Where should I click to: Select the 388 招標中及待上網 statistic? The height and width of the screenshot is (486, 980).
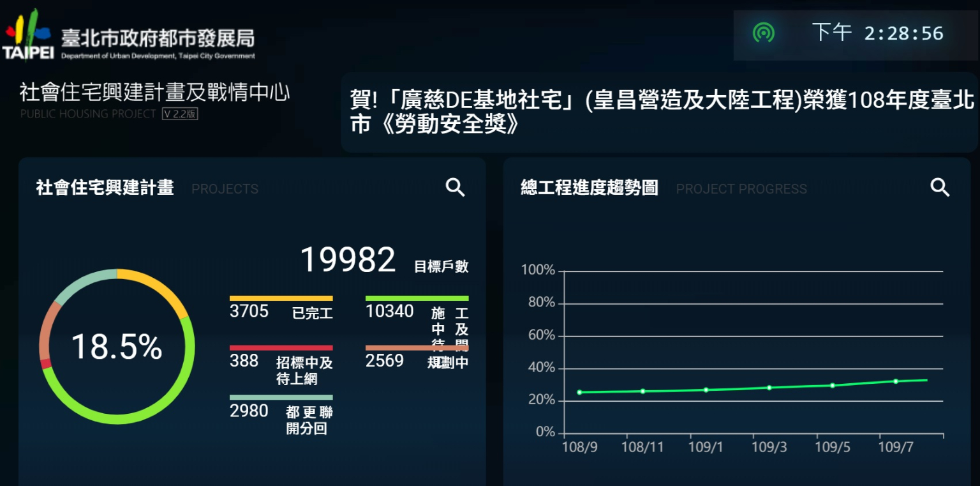281,364
